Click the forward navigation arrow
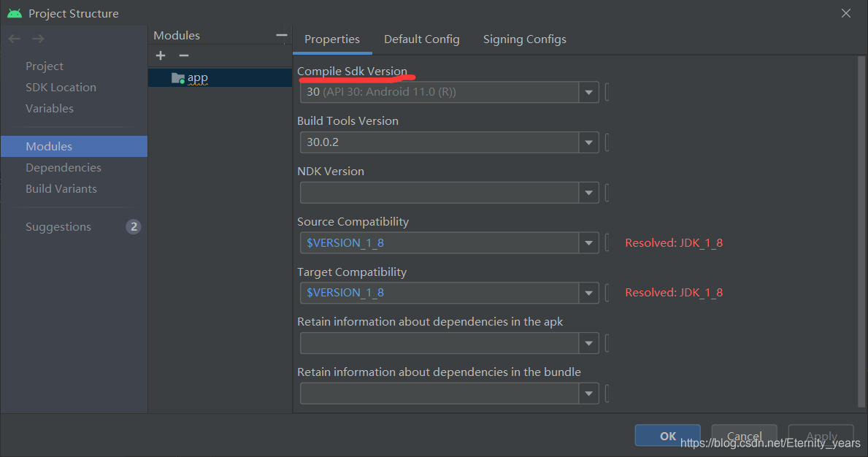The width and height of the screenshot is (868, 457). click(x=38, y=39)
